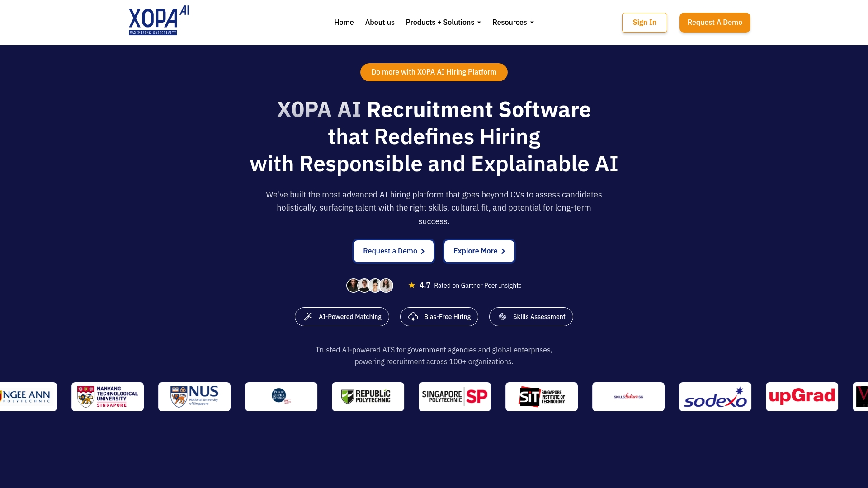Select the AI-Powered Matching wand icon
Viewport: 868px width, 488px height.
[308, 317]
